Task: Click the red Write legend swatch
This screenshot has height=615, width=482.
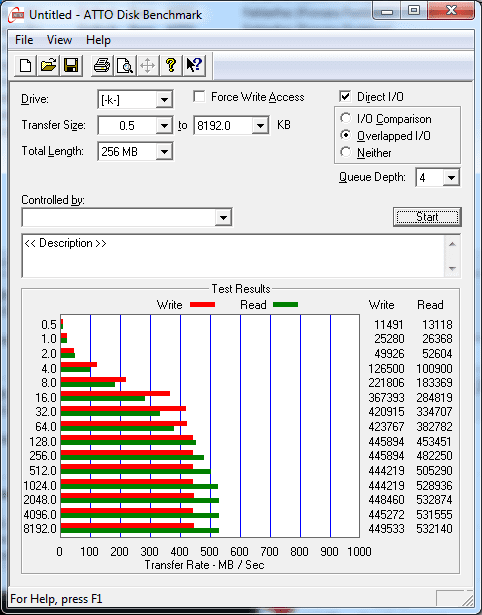Action: pos(202,305)
